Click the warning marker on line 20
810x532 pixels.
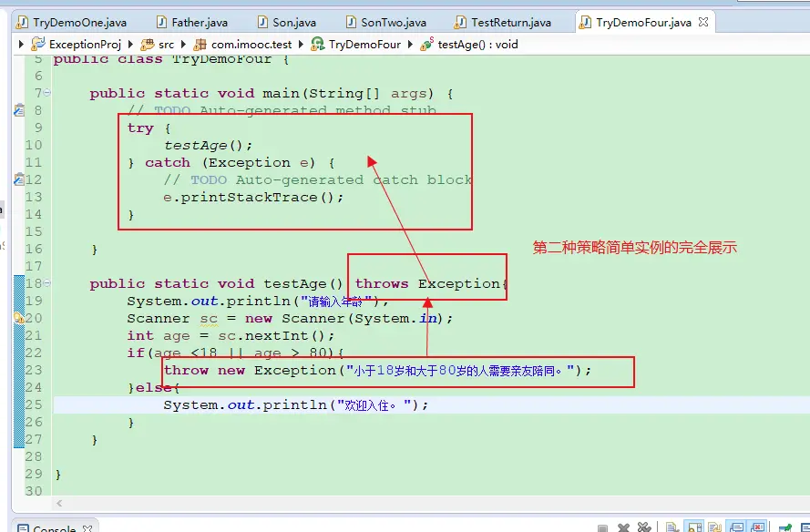[x=18, y=319]
